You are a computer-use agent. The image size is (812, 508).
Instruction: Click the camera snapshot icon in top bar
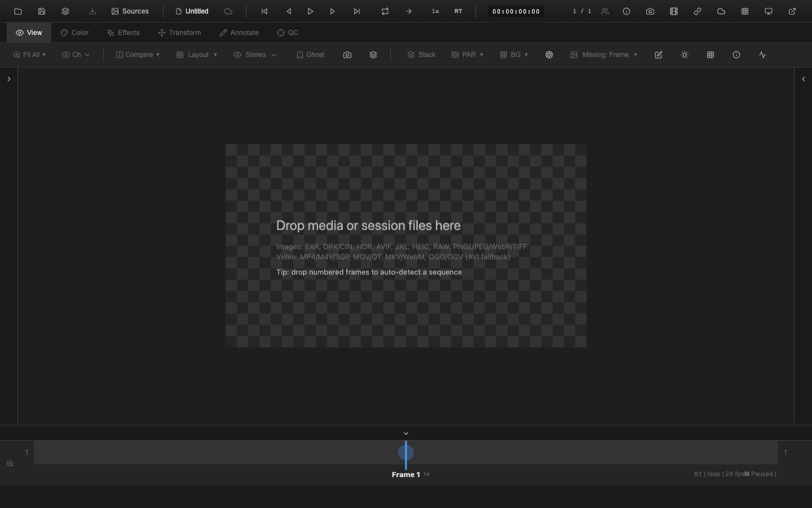click(x=650, y=11)
